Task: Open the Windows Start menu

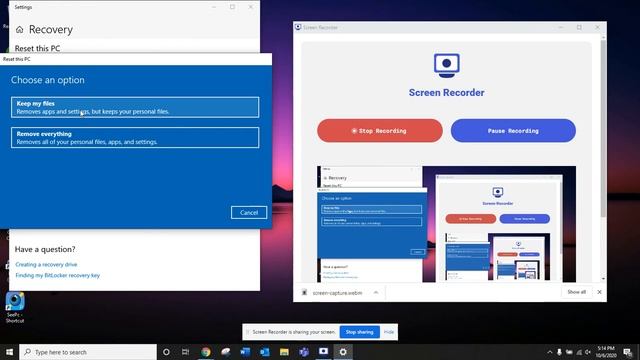Action: [9, 352]
